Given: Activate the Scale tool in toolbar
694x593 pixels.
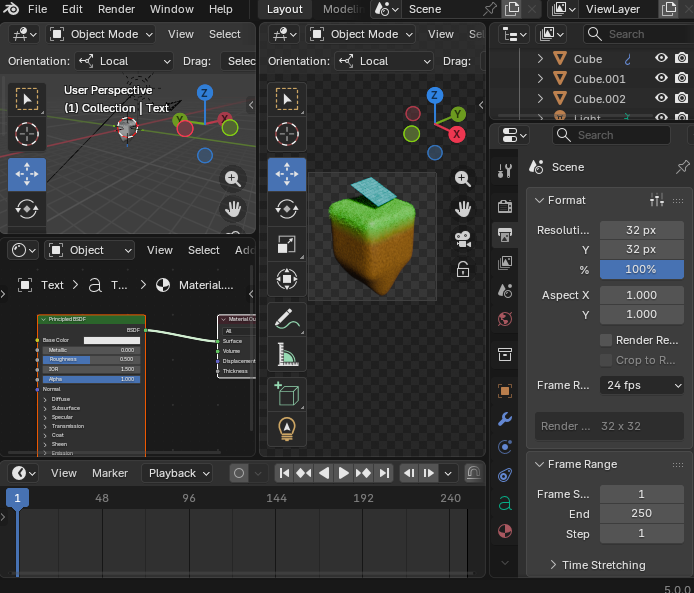Looking at the screenshot, I should (x=287, y=244).
